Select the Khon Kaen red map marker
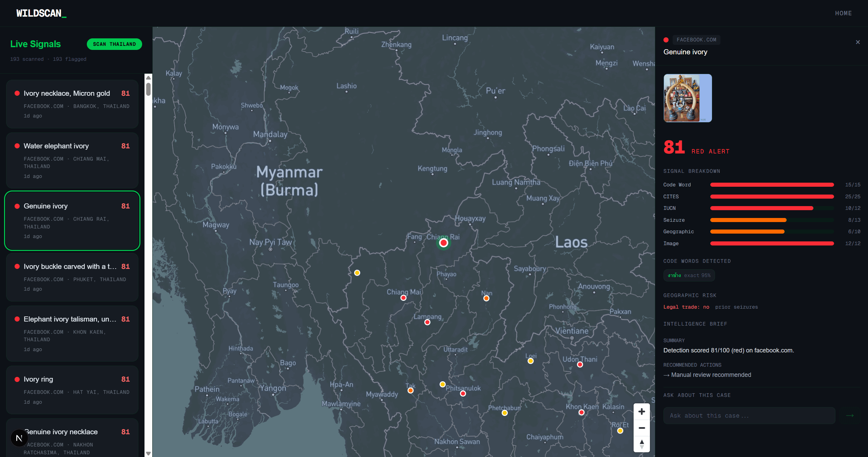 [581, 412]
